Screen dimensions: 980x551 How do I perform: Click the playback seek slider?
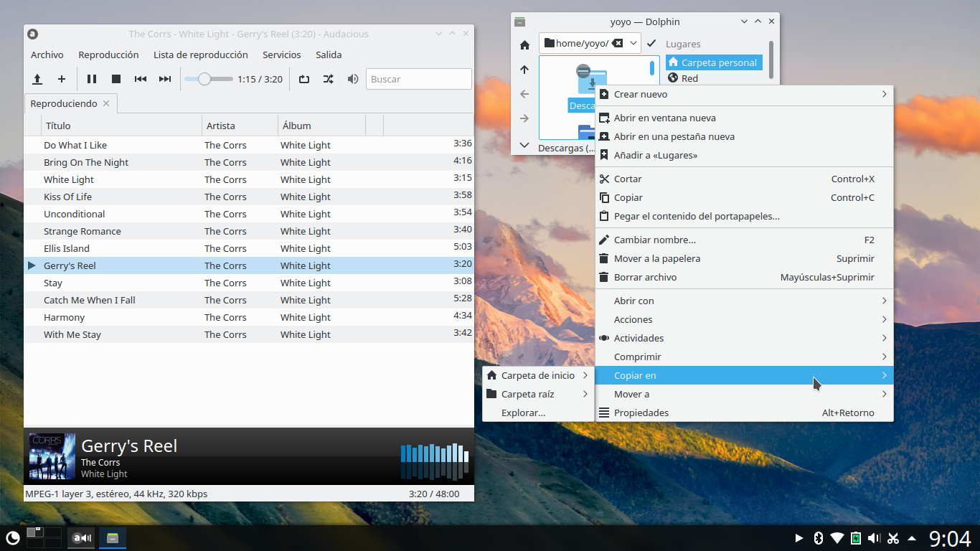coord(209,79)
